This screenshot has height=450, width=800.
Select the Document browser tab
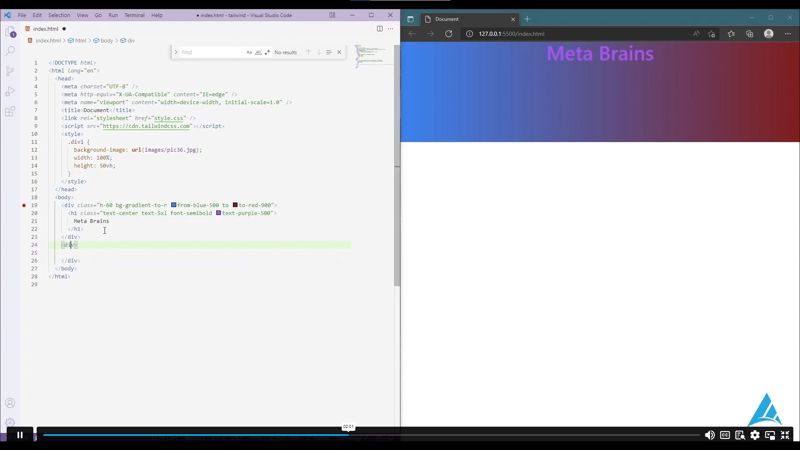[x=468, y=19]
